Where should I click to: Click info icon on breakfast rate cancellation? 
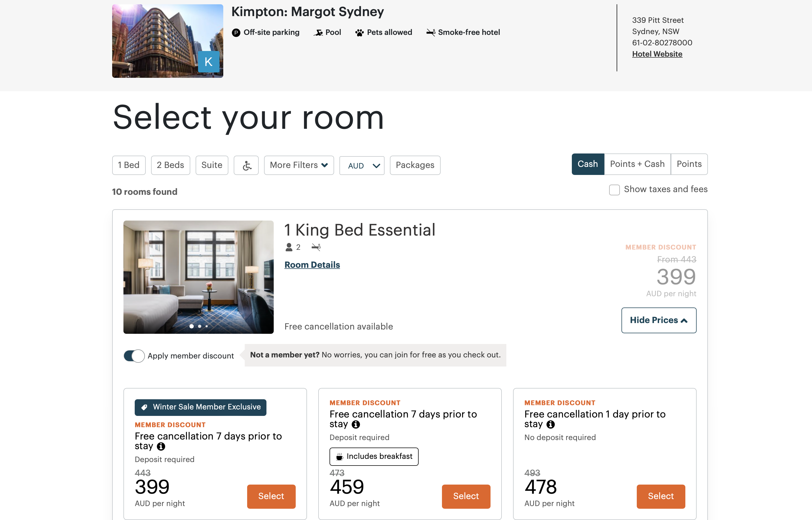click(x=356, y=424)
